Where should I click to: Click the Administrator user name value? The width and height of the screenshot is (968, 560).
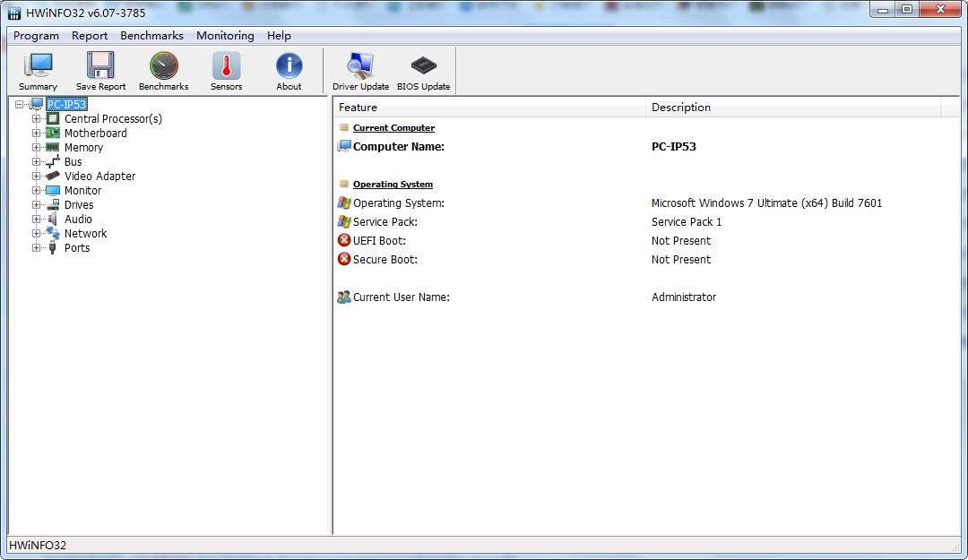click(x=684, y=297)
